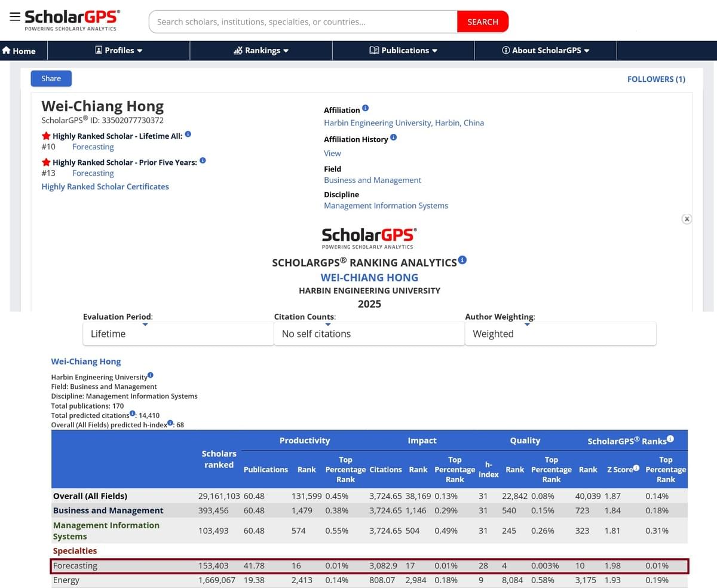Click the info icon beside Affiliation

pos(366,108)
